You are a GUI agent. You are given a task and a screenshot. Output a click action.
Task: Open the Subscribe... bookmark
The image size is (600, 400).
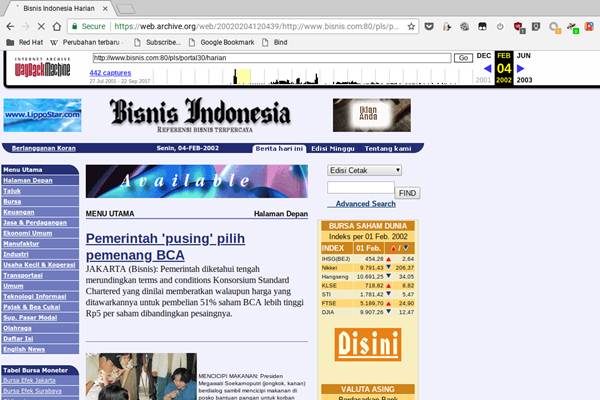[157, 42]
